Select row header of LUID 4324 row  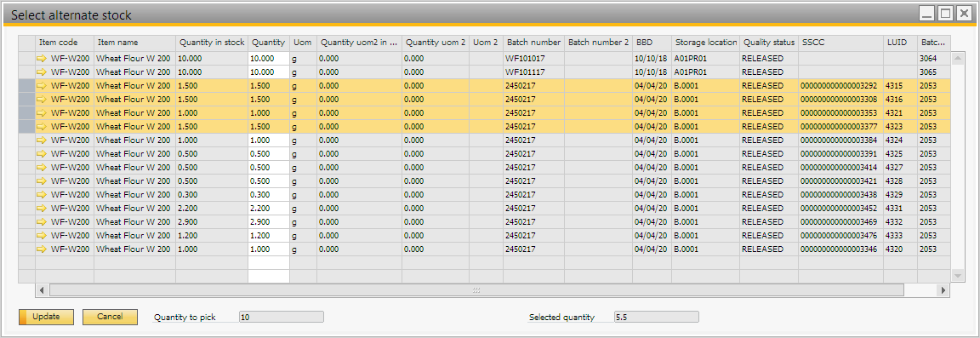click(x=27, y=140)
